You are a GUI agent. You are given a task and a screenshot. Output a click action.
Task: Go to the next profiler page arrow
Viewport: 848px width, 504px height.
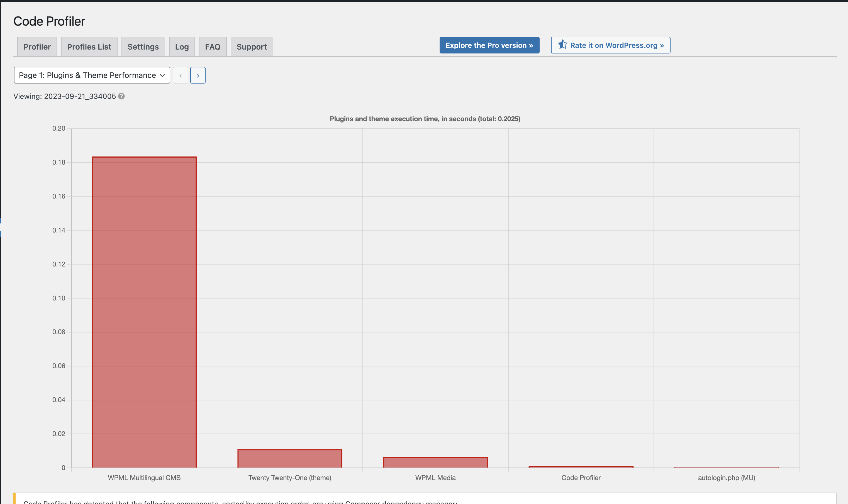(198, 75)
